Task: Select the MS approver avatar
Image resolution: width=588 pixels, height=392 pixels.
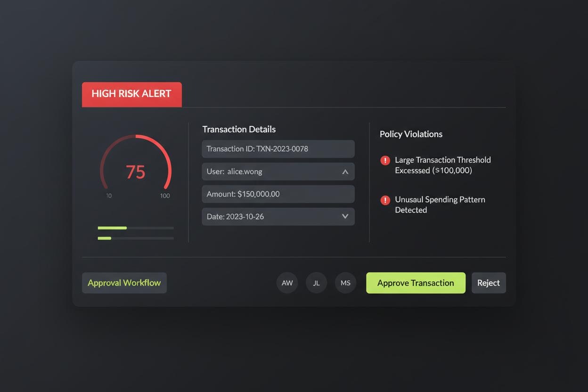Action: [x=345, y=283]
